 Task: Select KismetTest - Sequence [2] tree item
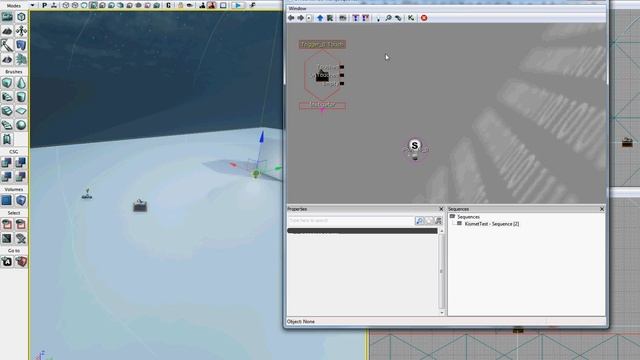tap(492, 224)
